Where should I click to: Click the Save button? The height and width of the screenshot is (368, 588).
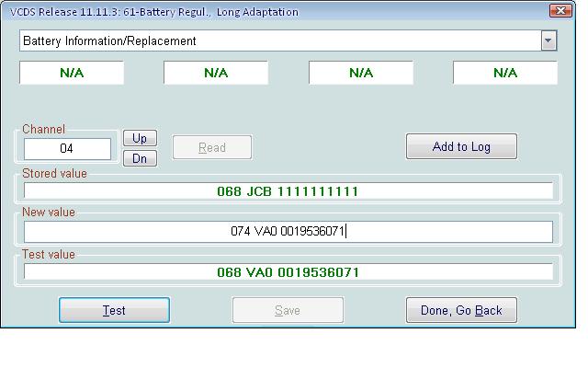288,310
